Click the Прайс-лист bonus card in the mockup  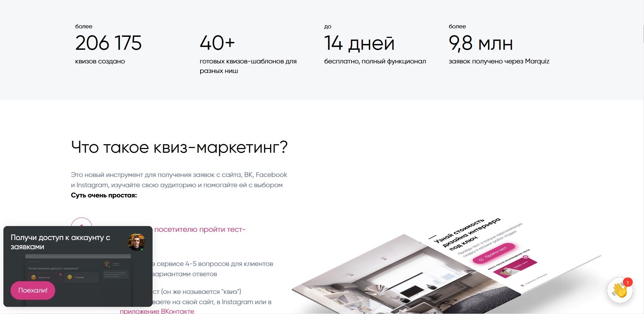[515, 267]
